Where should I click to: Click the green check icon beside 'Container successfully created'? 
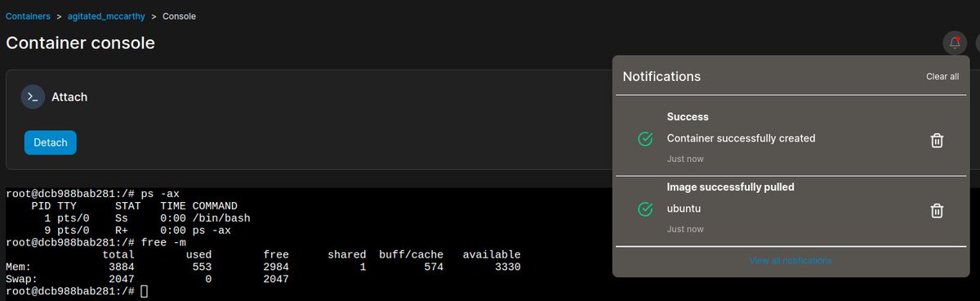tap(645, 139)
